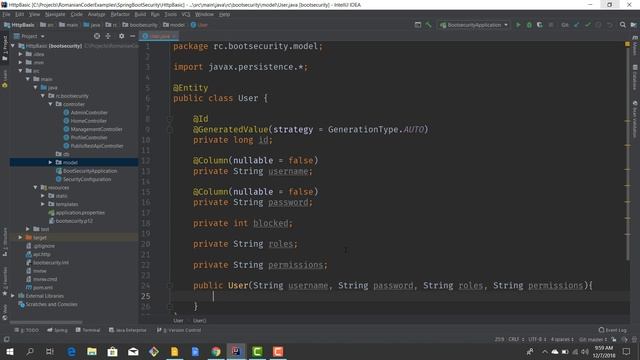
Task: Open the Spring tool window
Action: [x=57, y=330]
